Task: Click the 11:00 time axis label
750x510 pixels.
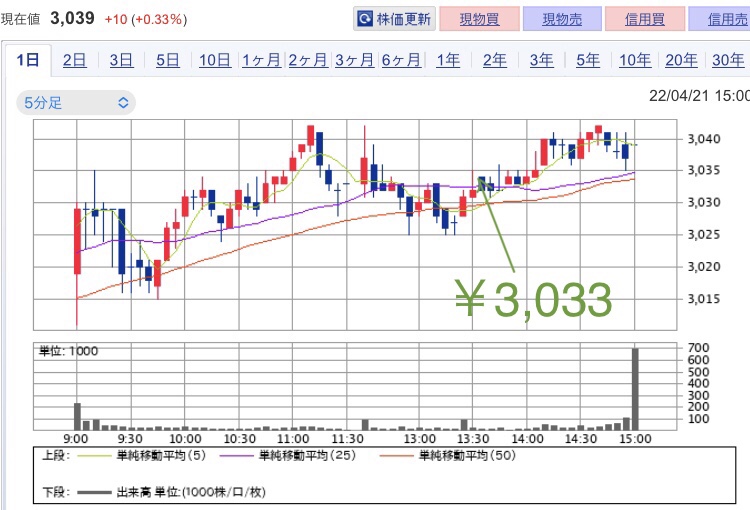Action: pos(293,439)
